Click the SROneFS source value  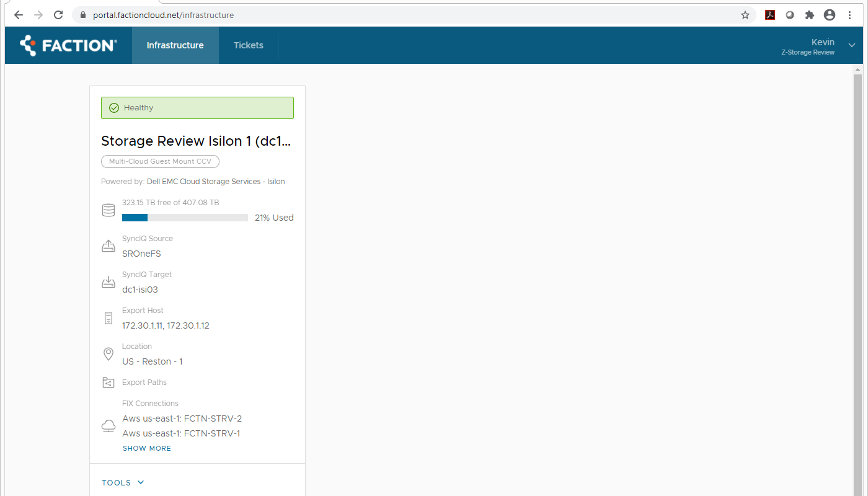click(x=141, y=254)
